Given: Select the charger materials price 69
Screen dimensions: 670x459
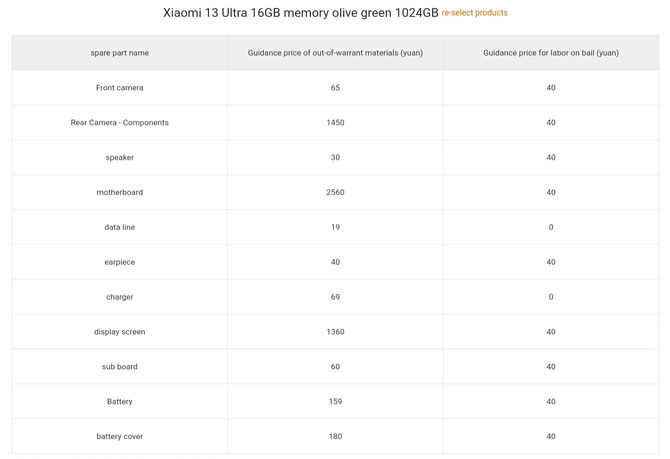Looking at the screenshot, I should click(335, 297).
